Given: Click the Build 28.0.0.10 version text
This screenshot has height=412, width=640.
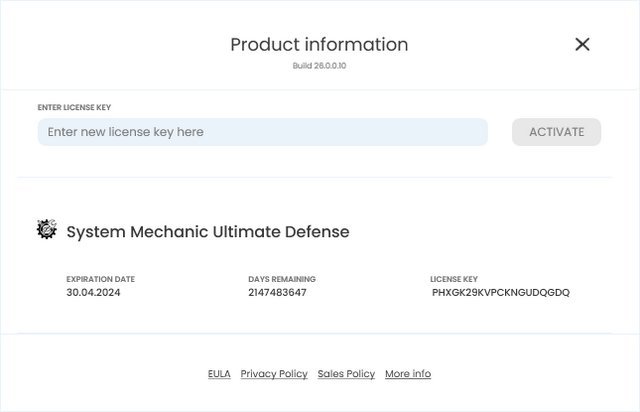Looking at the screenshot, I should coord(319,66).
